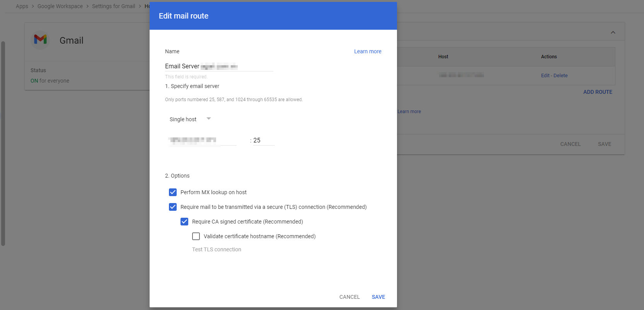This screenshot has width=644, height=310.
Task: Open the Single host dropdown
Action: coord(190,119)
